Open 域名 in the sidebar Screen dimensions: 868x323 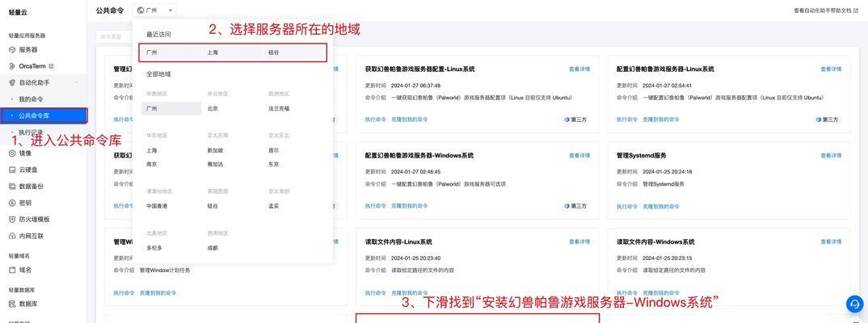coord(24,270)
